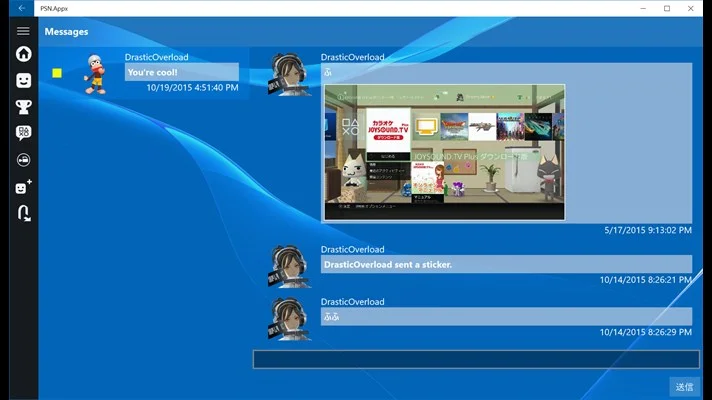Click DrasticOverload name in conversation list
Viewport: 712px width, 400px height.
[x=157, y=57]
